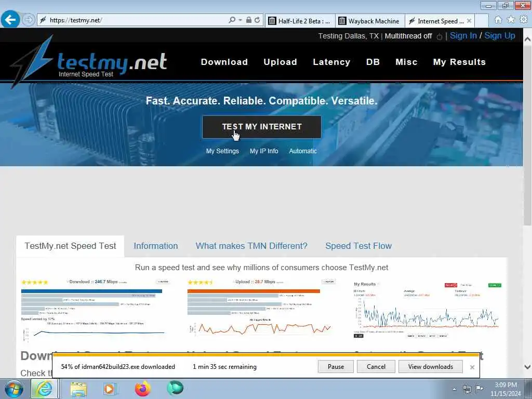
Task: Click the taskbar clock 3:09 PM
Action: [x=506, y=389]
